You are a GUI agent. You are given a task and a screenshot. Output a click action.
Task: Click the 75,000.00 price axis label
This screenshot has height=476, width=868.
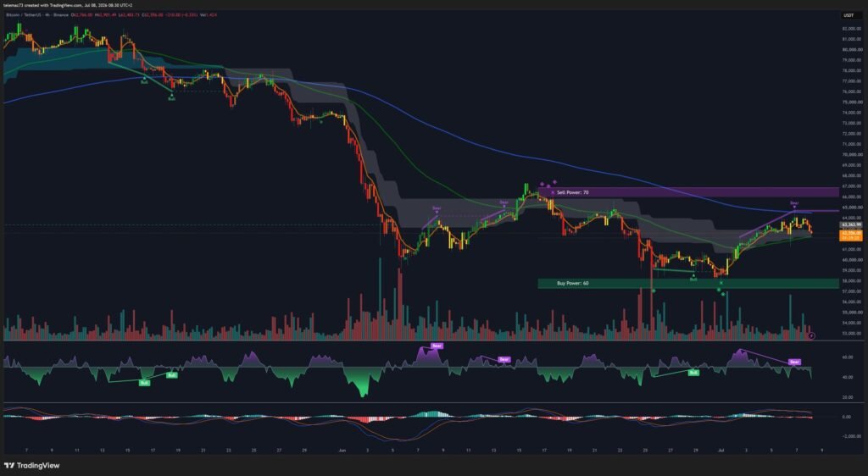[x=851, y=102]
